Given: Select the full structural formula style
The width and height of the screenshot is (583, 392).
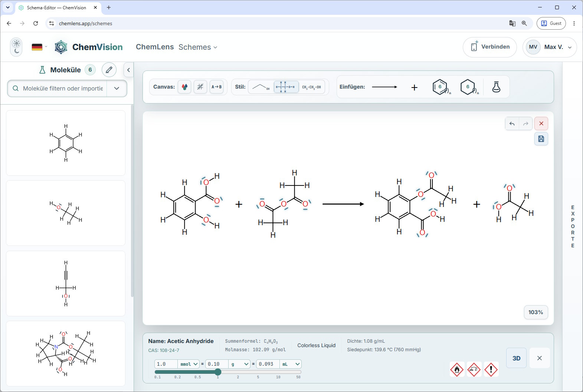Looking at the screenshot, I should point(286,87).
